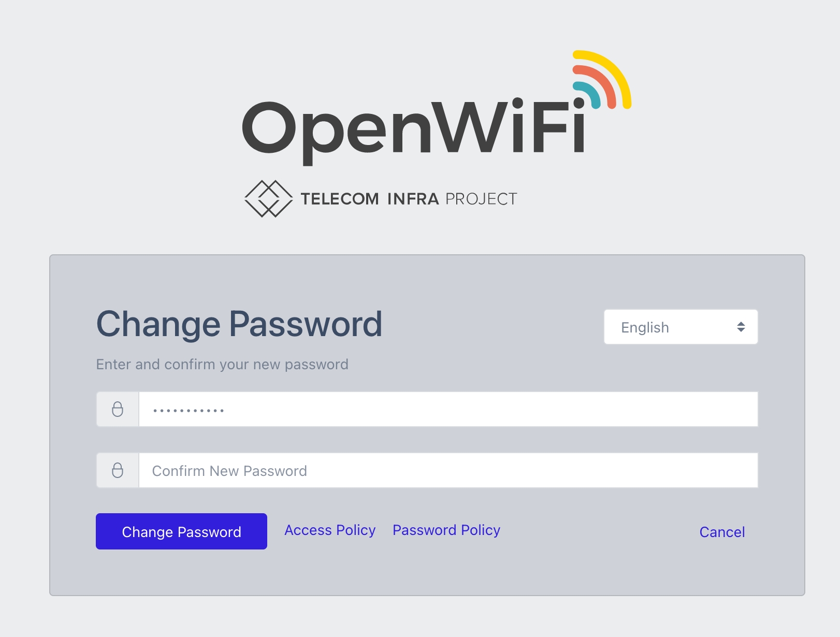Click the TELECOM INFRA PROJECT text logo
Screen dimensions: 840x637
409,199
